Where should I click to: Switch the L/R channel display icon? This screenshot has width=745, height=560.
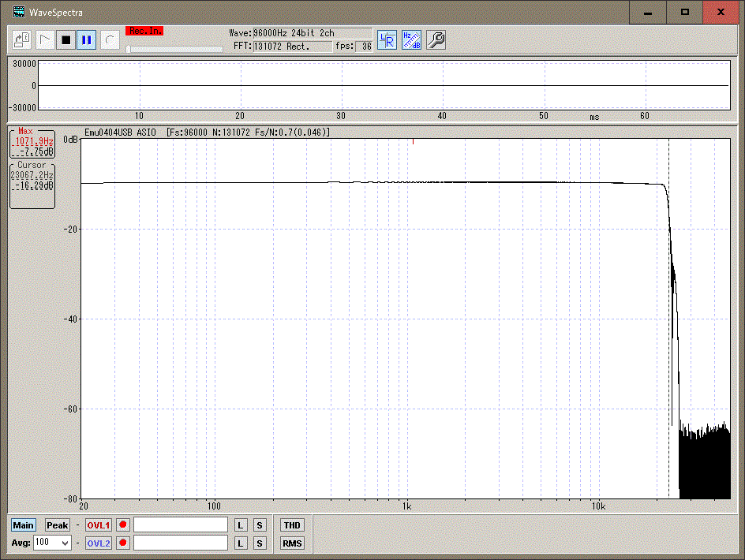pyautogui.click(x=387, y=40)
